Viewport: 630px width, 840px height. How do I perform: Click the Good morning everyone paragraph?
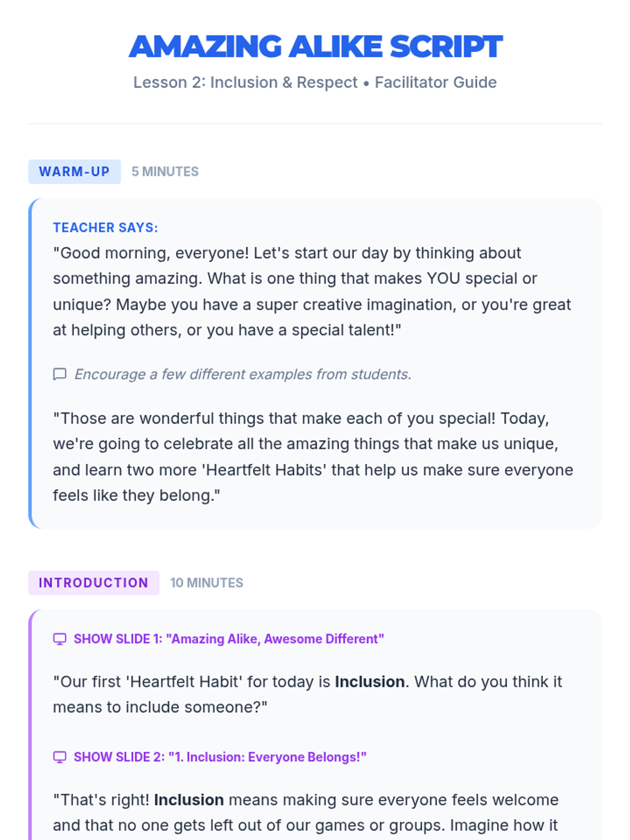[x=312, y=291]
